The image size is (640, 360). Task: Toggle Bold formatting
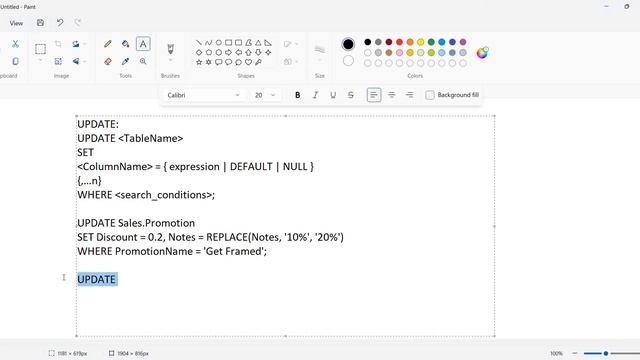(298, 95)
